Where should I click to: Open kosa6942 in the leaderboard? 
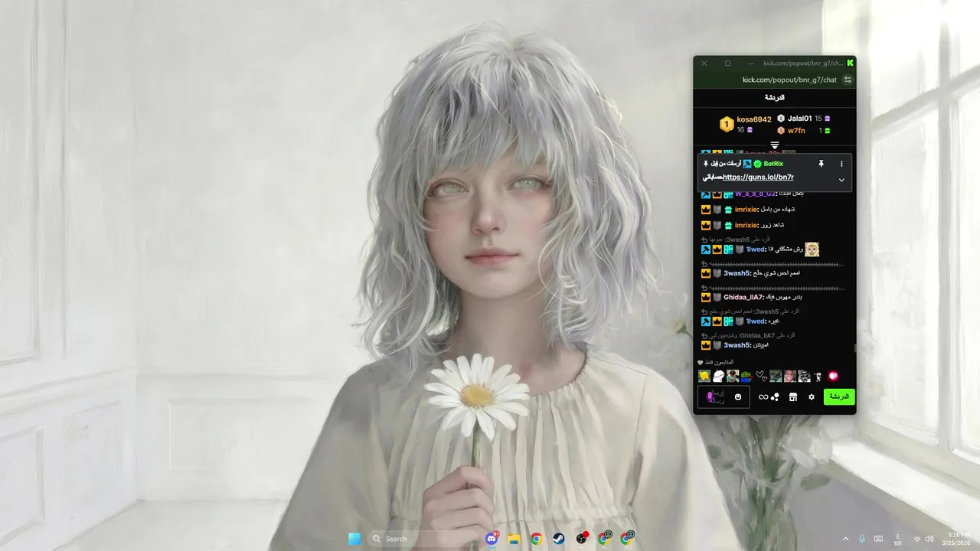pos(754,119)
